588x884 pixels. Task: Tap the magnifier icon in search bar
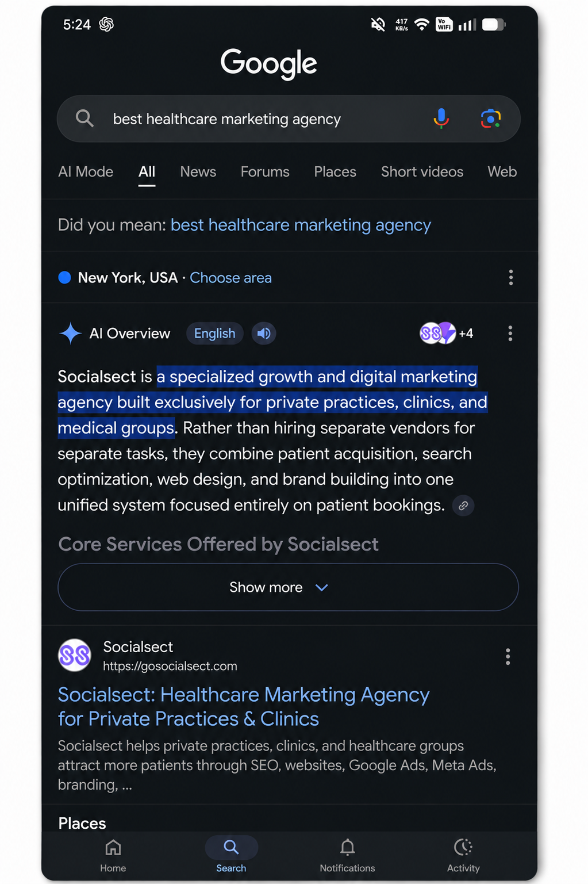[x=84, y=118]
